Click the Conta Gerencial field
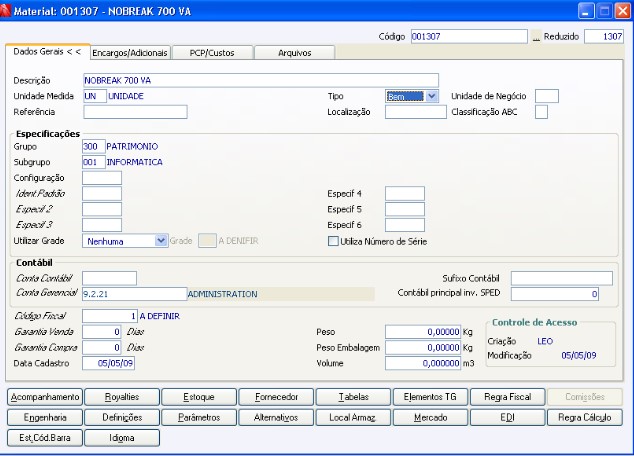 pos(134,294)
